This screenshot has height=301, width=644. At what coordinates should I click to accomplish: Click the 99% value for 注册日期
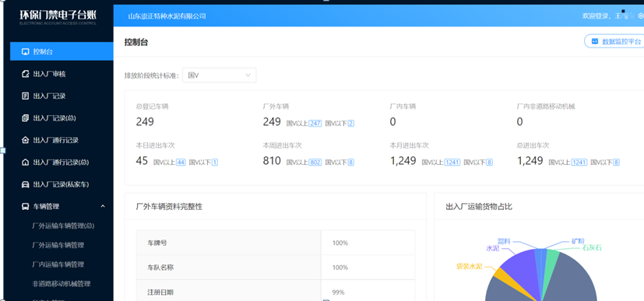point(338,292)
